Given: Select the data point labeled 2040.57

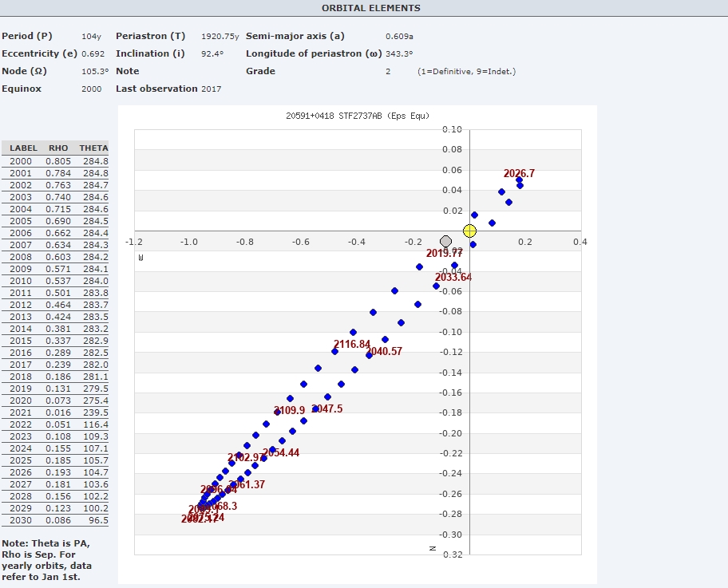Looking at the screenshot, I should (x=369, y=355).
